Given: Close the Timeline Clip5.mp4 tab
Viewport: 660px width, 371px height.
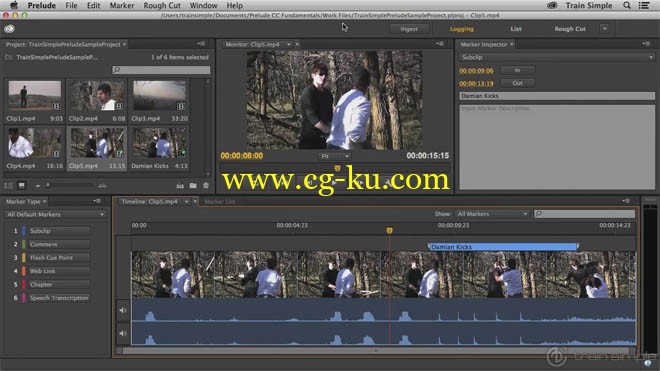Looking at the screenshot, I should pyautogui.click(x=195, y=202).
